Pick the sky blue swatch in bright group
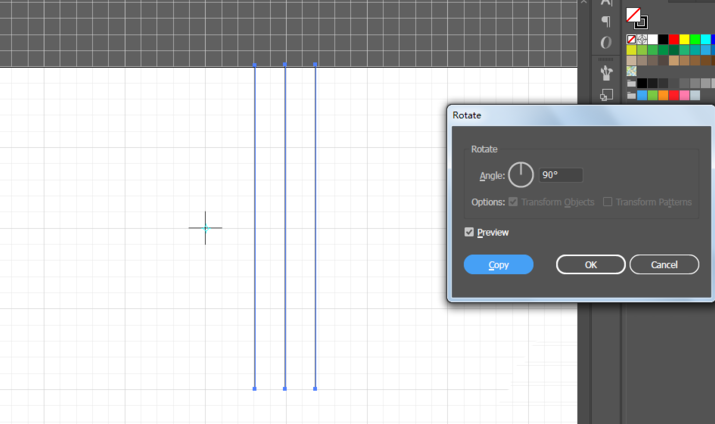 pyautogui.click(x=642, y=95)
